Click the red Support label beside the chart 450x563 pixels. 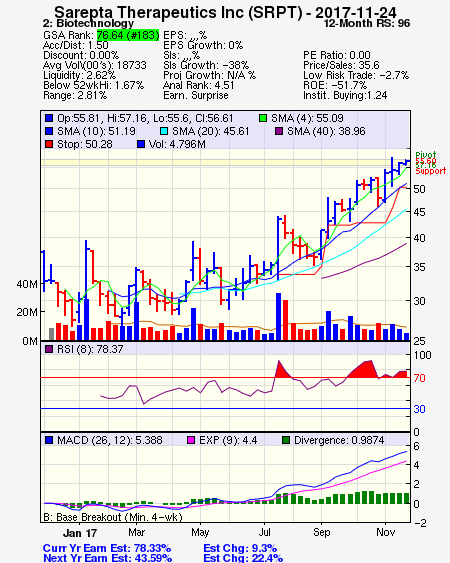click(431, 171)
